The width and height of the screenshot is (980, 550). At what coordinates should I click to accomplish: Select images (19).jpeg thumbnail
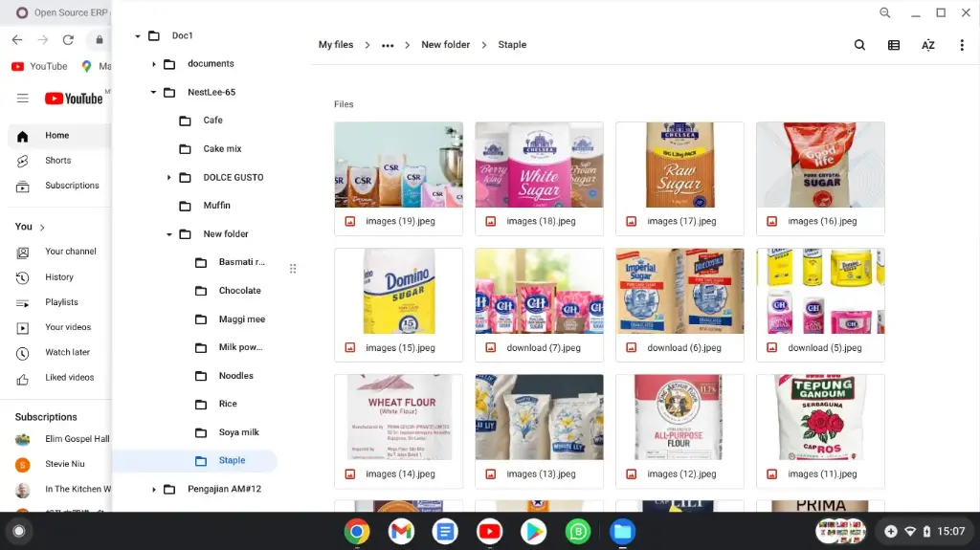[399, 179]
